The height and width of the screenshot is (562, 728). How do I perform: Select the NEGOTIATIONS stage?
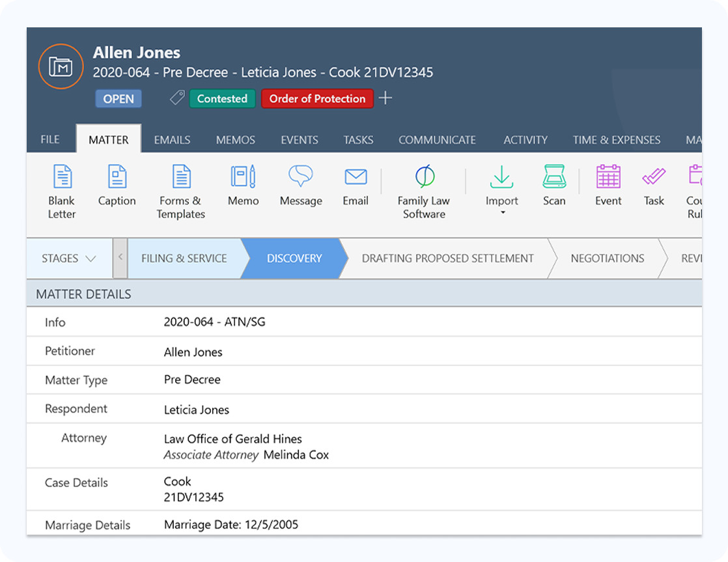[608, 259]
